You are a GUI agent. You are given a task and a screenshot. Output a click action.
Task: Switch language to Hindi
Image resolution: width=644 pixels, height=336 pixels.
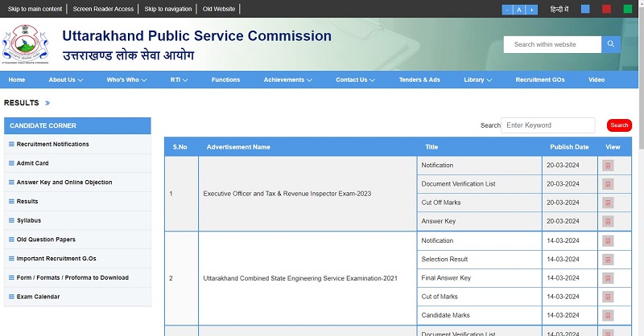(x=559, y=10)
